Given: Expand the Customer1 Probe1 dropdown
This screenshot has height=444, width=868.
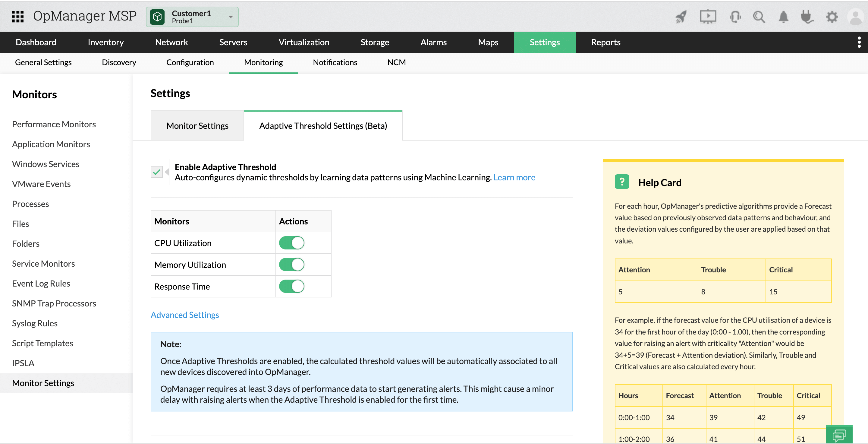Looking at the screenshot, I should click(x=192, y=17).
